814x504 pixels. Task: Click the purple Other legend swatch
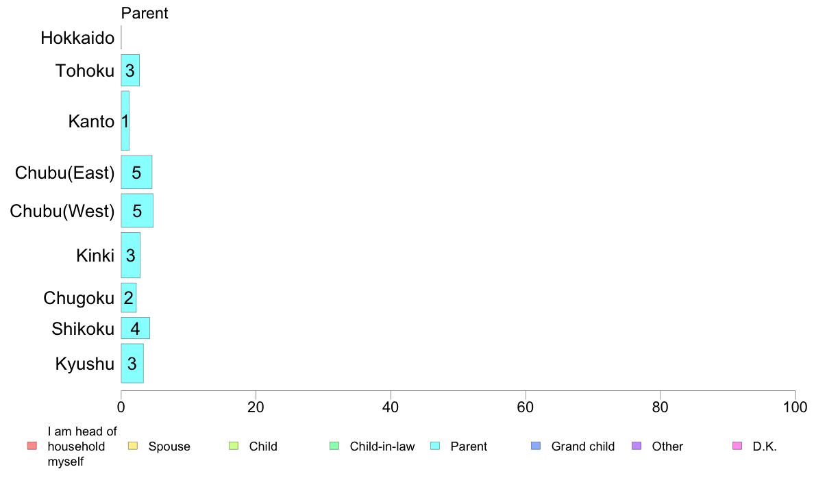[x=637, y=446]
